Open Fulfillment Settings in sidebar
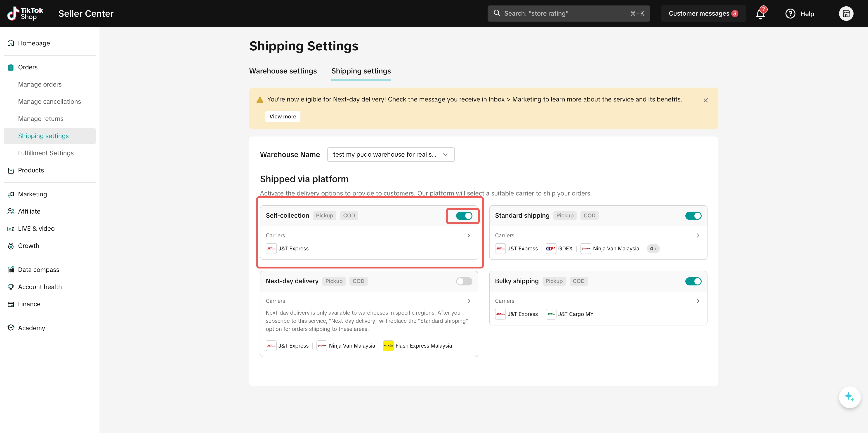The image size is (868, 433). pyautogui.click(x=46, y=153)
